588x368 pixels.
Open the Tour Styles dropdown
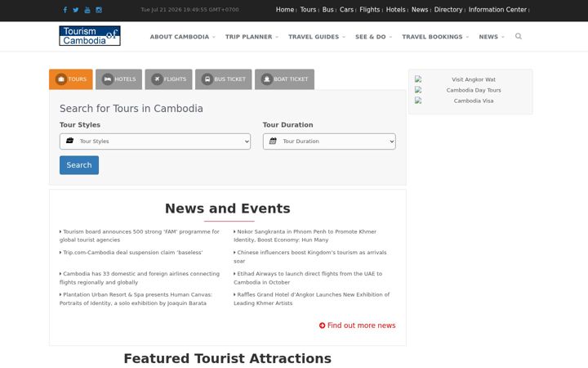[155, 141]
